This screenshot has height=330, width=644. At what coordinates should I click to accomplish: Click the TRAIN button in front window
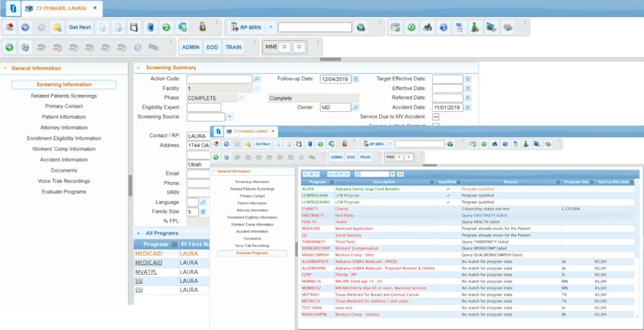point(365,157)
